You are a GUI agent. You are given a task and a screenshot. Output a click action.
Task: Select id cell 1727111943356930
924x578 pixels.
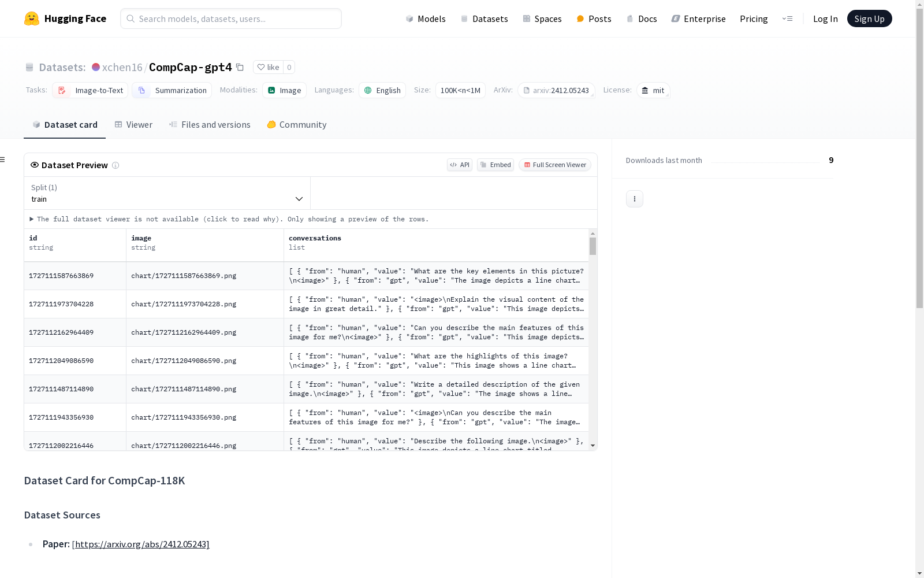[75, 417]
